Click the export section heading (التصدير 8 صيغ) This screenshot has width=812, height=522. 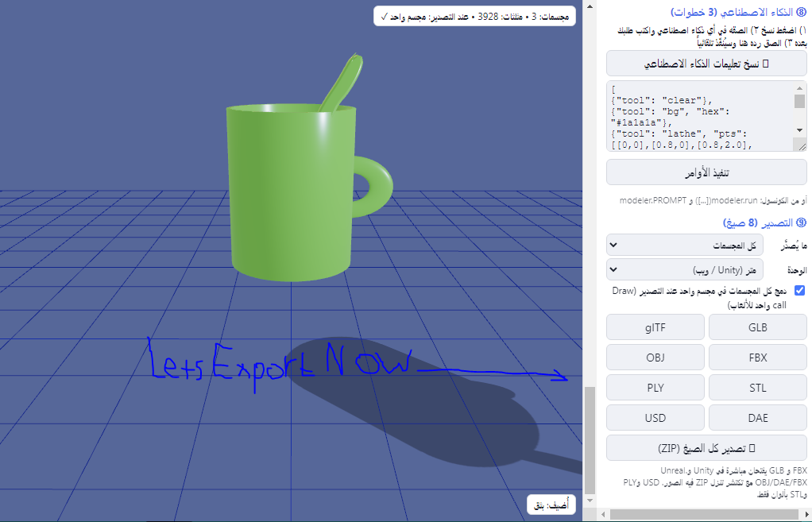[765, 222]
